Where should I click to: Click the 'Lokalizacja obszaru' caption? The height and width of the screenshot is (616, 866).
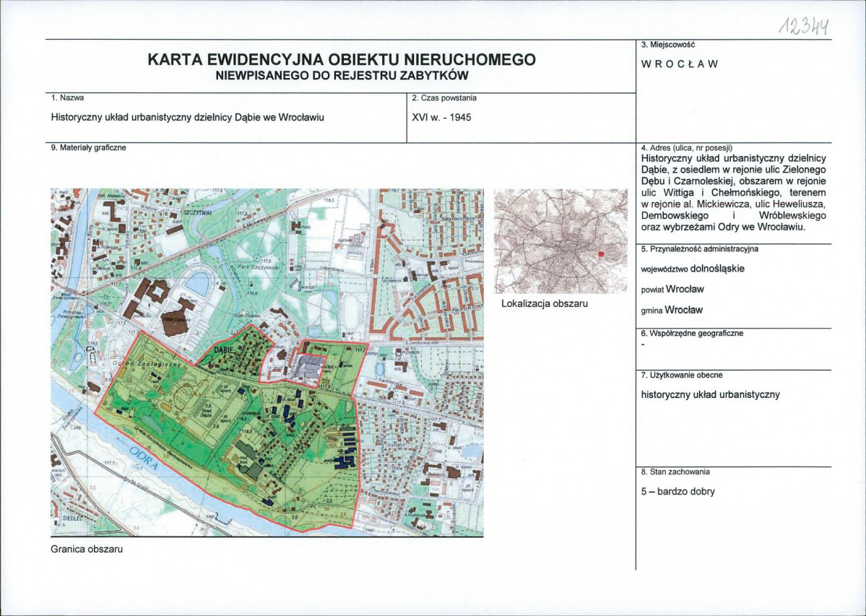[x=545, y=304]
